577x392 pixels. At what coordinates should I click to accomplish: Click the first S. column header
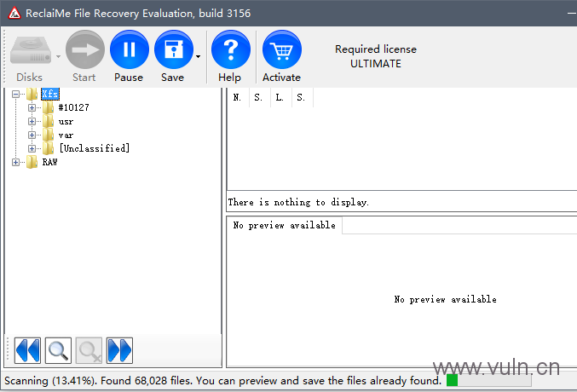point(259,97)
